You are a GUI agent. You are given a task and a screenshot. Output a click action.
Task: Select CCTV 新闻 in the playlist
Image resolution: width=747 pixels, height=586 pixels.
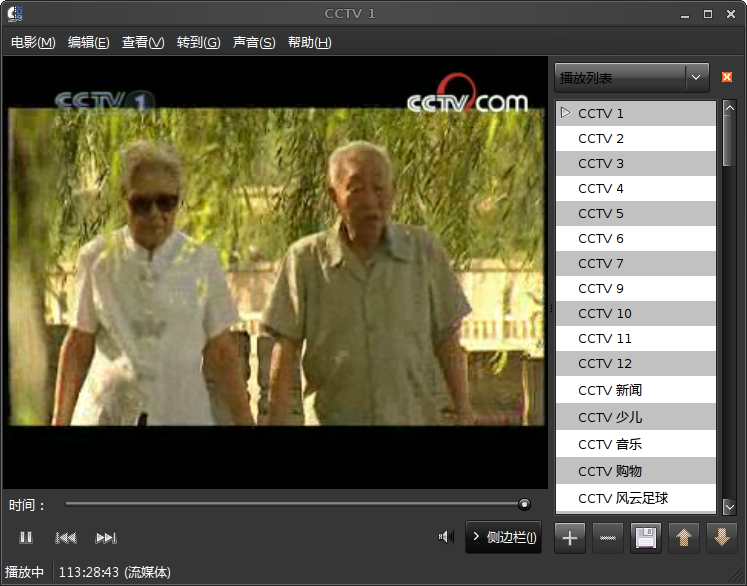tap(636, 390)
